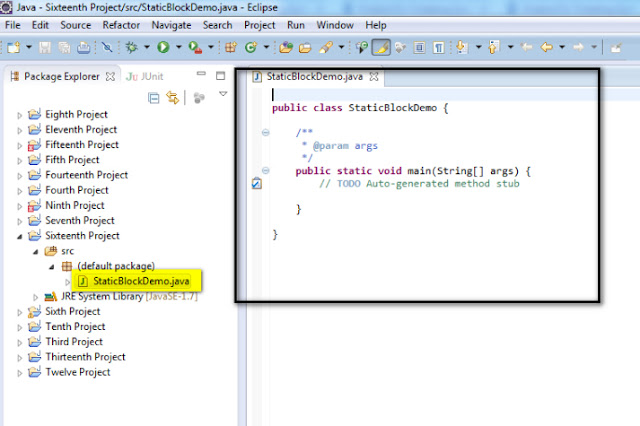Image resolution: width=640 pixels, height=426 pixels.
Task: Switch to the JUnit tab
Action: point(144,77)
